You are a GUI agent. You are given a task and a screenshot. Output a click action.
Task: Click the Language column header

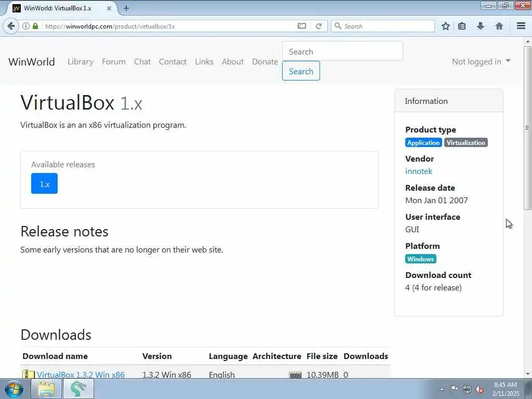click(228, 356)
